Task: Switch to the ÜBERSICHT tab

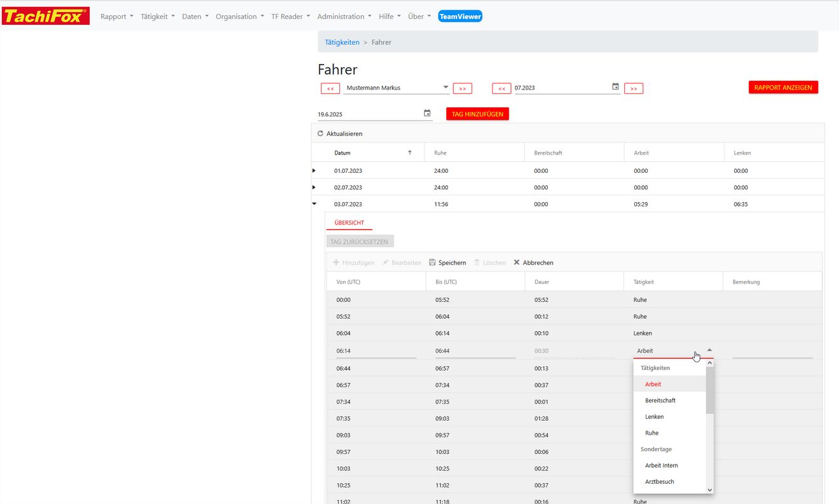Action: click(x=349, y=222)
